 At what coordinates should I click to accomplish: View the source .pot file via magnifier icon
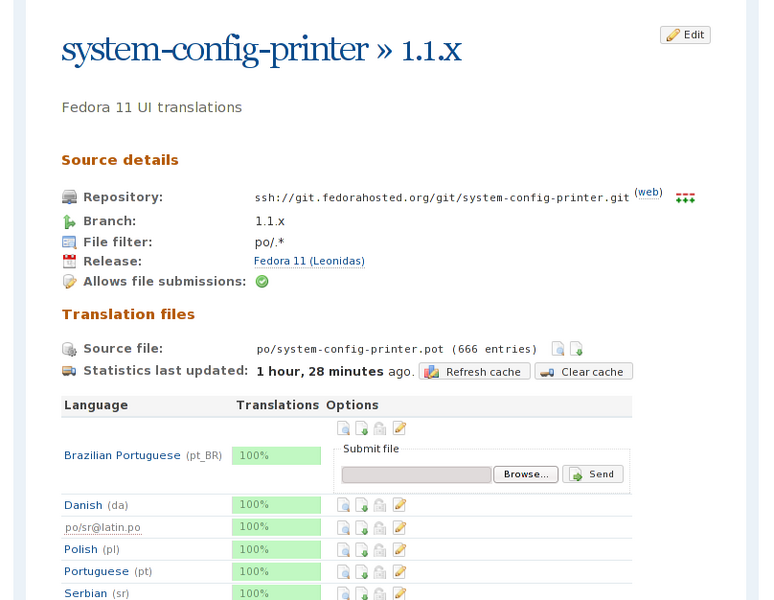558,349
